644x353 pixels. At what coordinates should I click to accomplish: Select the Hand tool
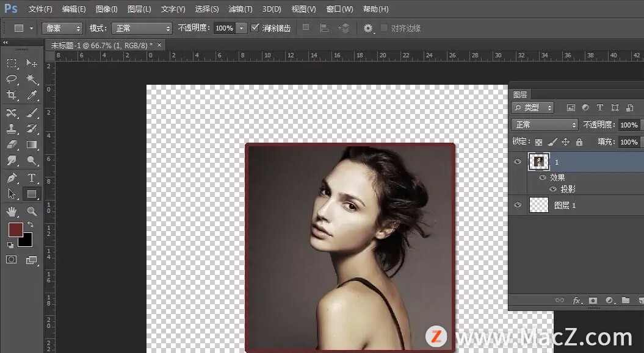tap(12, 212)
